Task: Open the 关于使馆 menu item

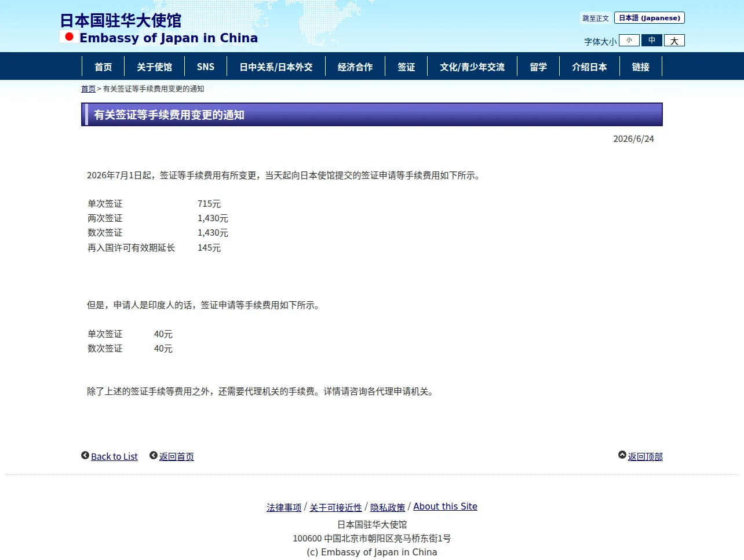Action: pyautogui.click(x=154, y=67)
